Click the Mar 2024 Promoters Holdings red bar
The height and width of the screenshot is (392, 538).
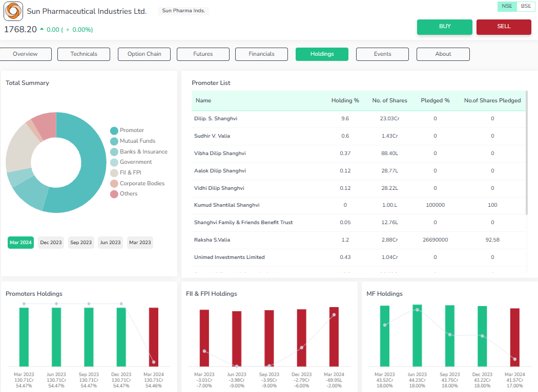154,337
